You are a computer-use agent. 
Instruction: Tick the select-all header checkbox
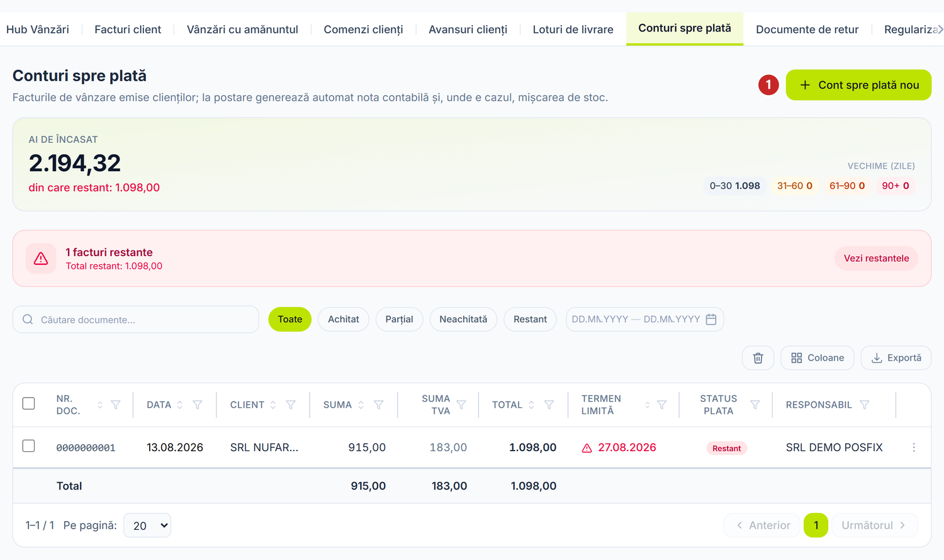point(28,403)
